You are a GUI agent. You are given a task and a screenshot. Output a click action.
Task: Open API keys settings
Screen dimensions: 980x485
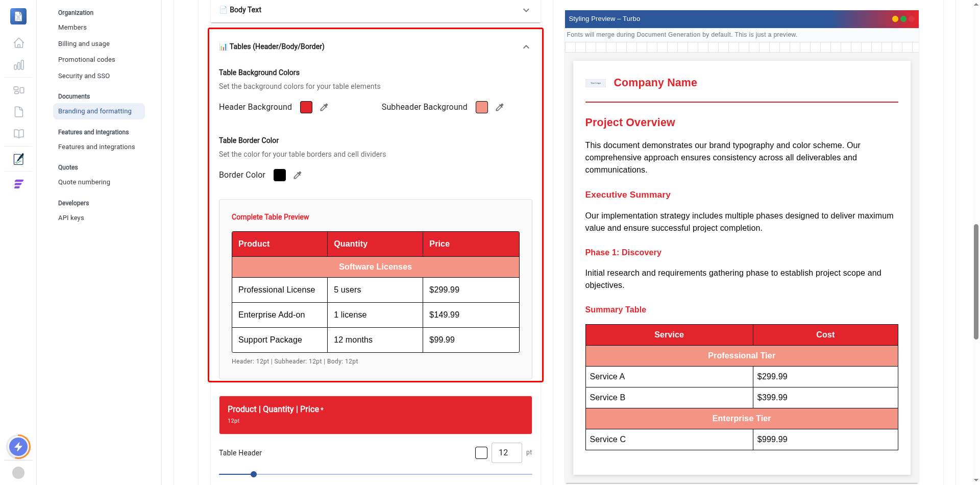coord(71,218)
